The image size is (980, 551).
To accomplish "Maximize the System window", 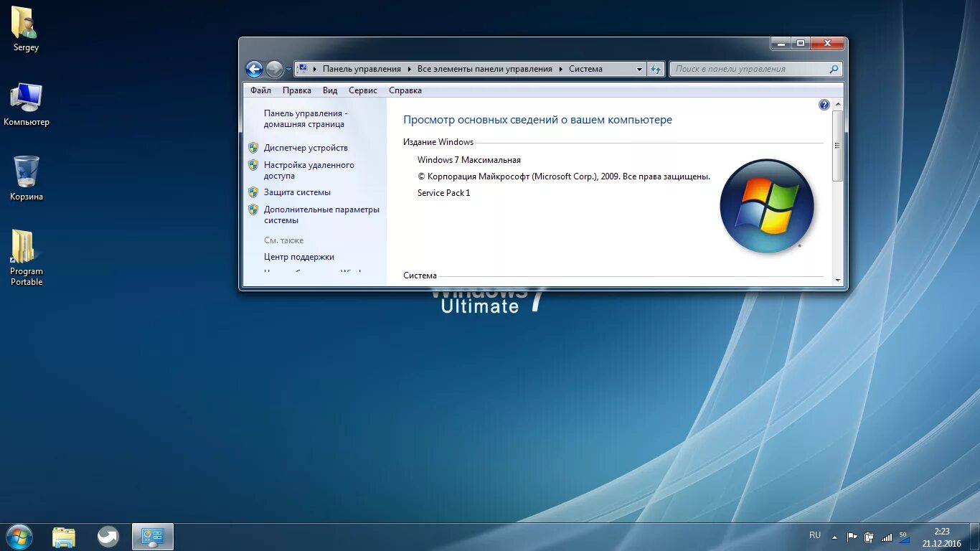I will (x=801, y=44).
